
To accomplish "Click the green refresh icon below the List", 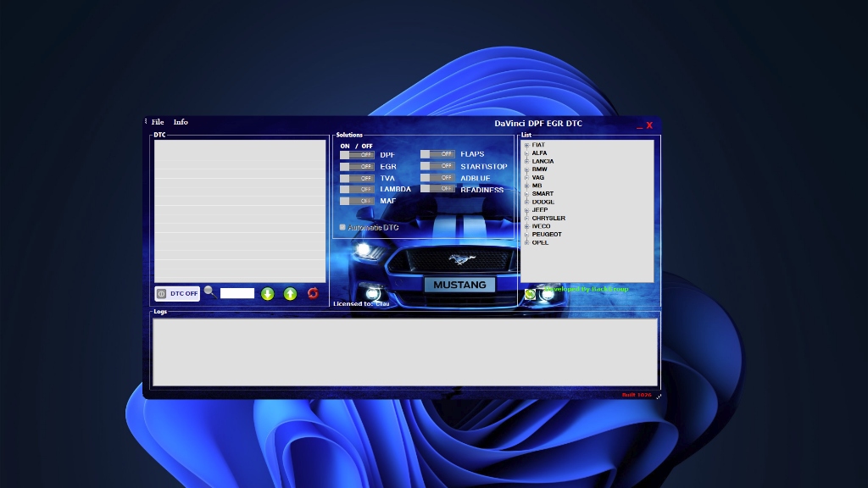I will click(530, 294).
